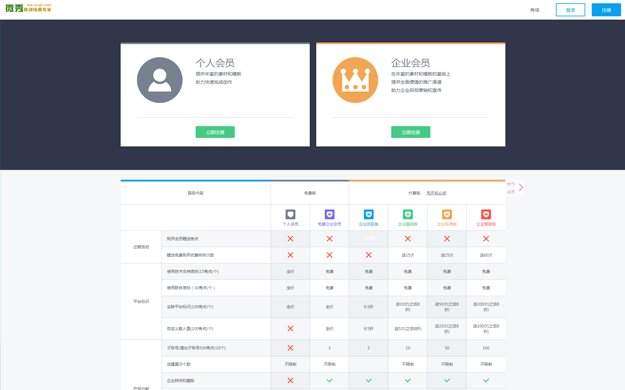Screen dimensions: 625x390
Task: Click 立即注册 under the 企业会员 card
Action: point(411,132)
